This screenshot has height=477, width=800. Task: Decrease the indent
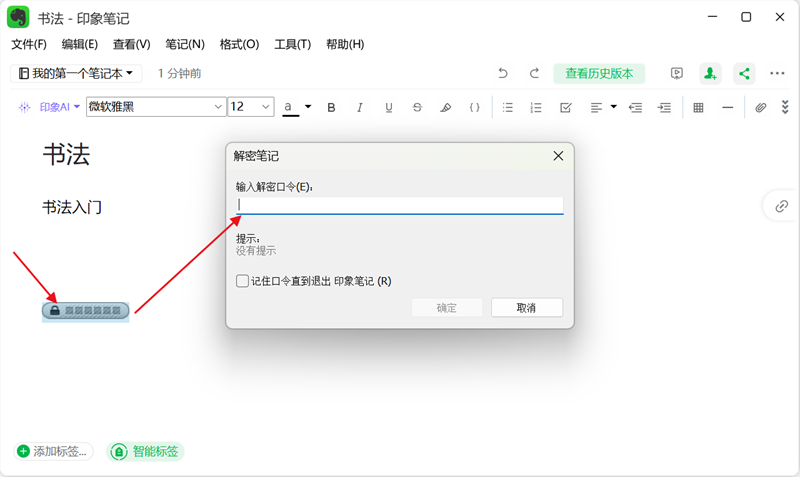[635, 107]
